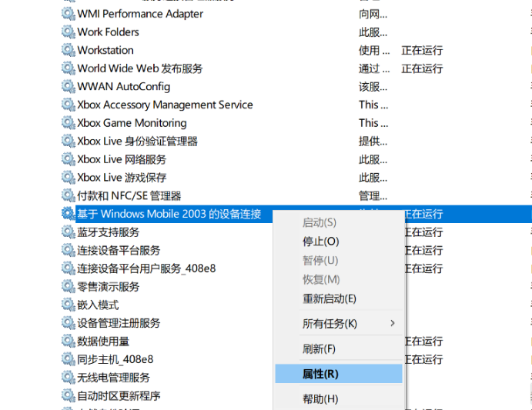Viewport: 532px width, 410px height.
Task: Click Xbox Accessory Management Service gear icon
Action: [x=69, y=105]
